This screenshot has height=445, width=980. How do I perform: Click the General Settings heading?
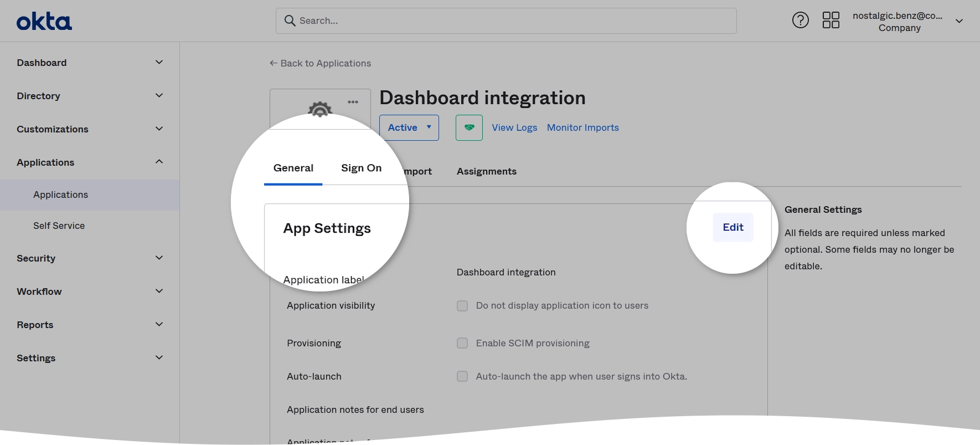(x=823, y=209)
